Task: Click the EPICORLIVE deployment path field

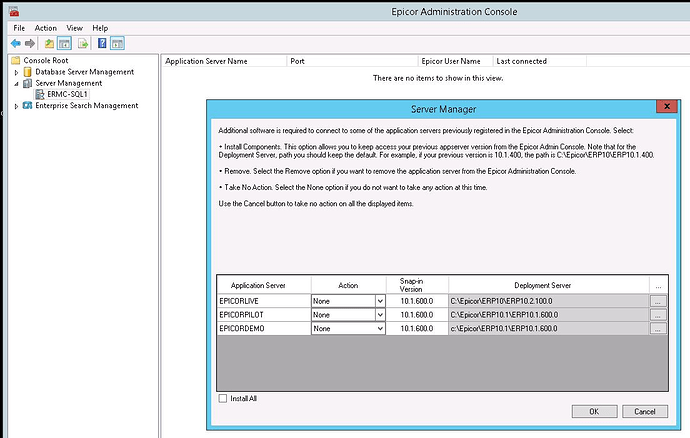Action: 549,301
